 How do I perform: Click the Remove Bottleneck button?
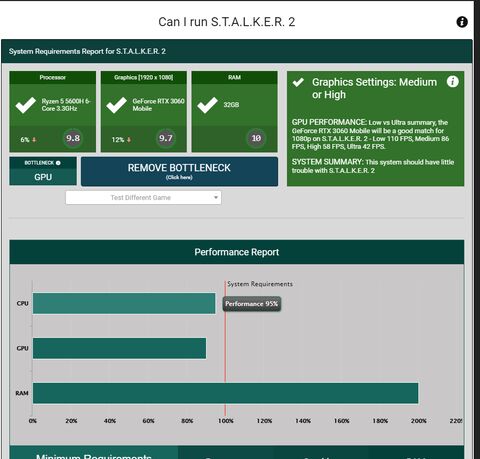pyautogui.click(x=179, y=171)
